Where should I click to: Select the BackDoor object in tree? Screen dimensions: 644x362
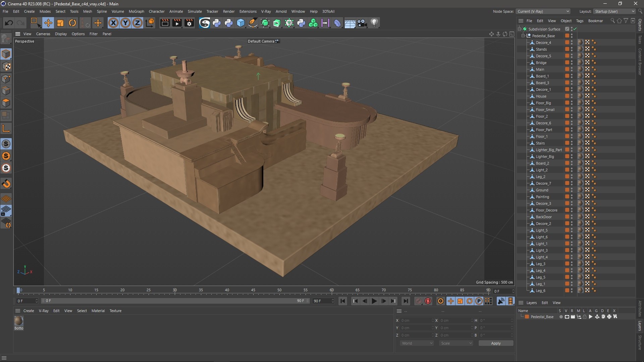(x=544, y=217)
